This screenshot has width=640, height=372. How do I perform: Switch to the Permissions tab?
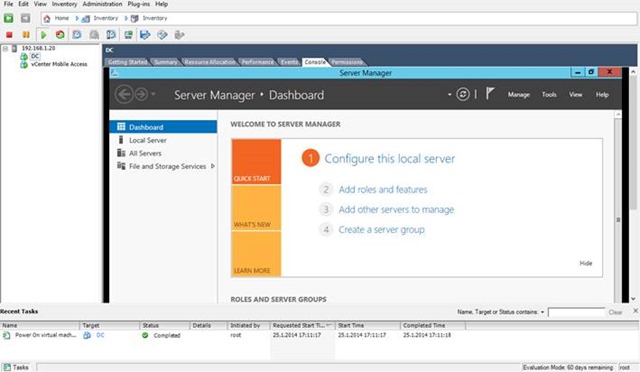click(347, 62)
